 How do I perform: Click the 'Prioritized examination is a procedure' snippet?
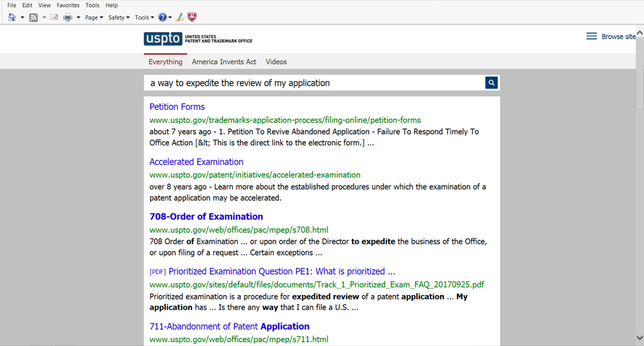pos(308,302)
